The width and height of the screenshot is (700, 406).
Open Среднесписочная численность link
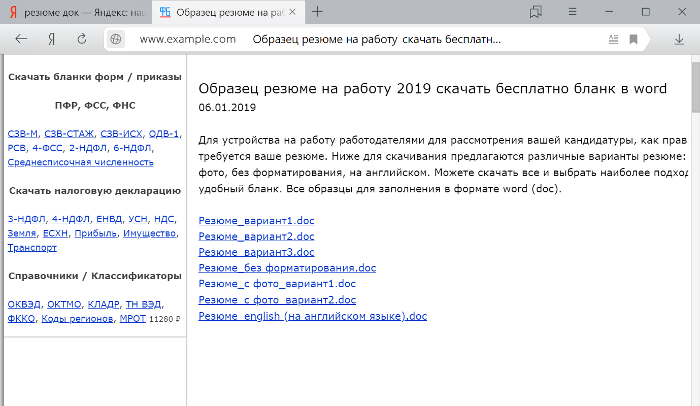coord(80,162)
